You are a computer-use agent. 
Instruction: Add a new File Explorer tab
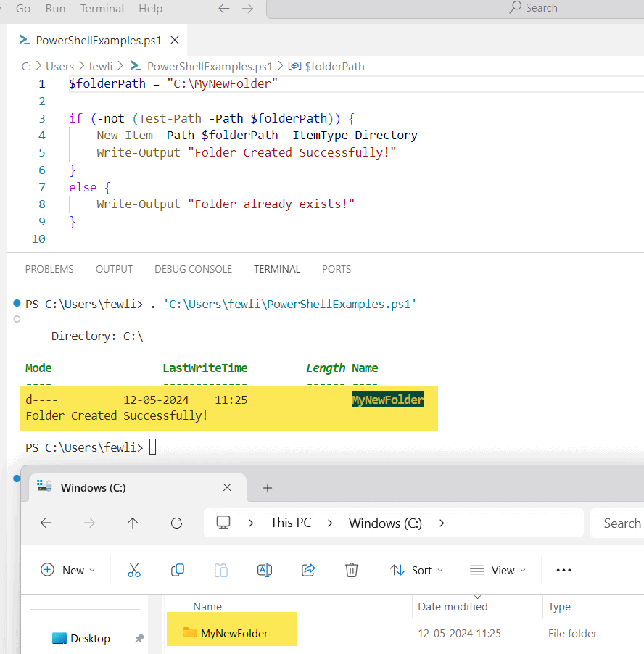(268, 487)
